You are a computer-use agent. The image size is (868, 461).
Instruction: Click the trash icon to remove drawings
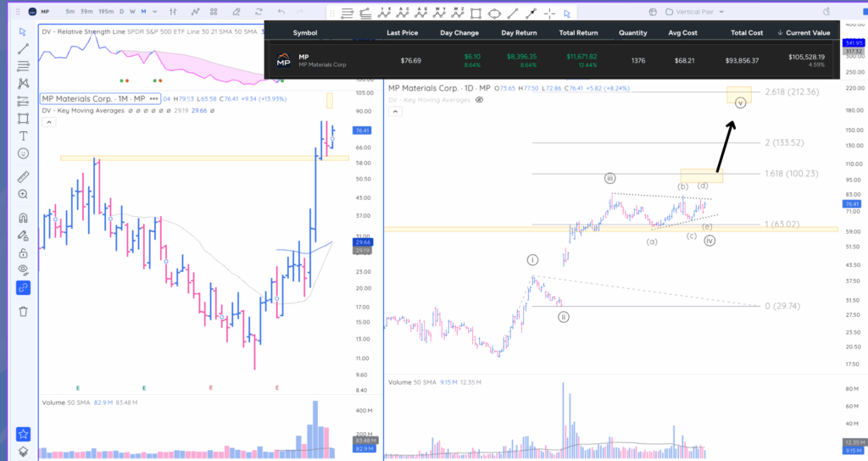point(23,311)
